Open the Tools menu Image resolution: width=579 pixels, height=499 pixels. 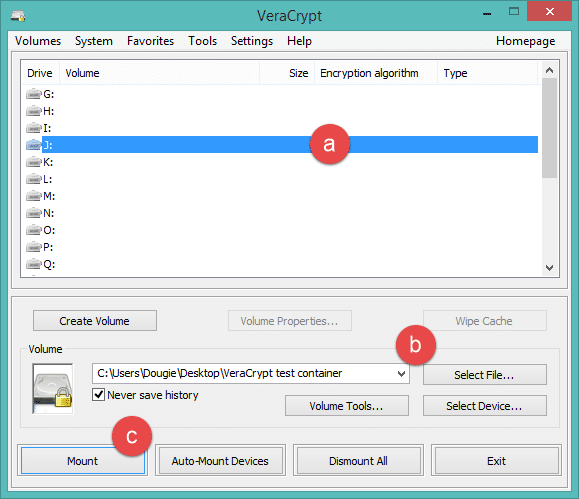[x=202, y=41]
